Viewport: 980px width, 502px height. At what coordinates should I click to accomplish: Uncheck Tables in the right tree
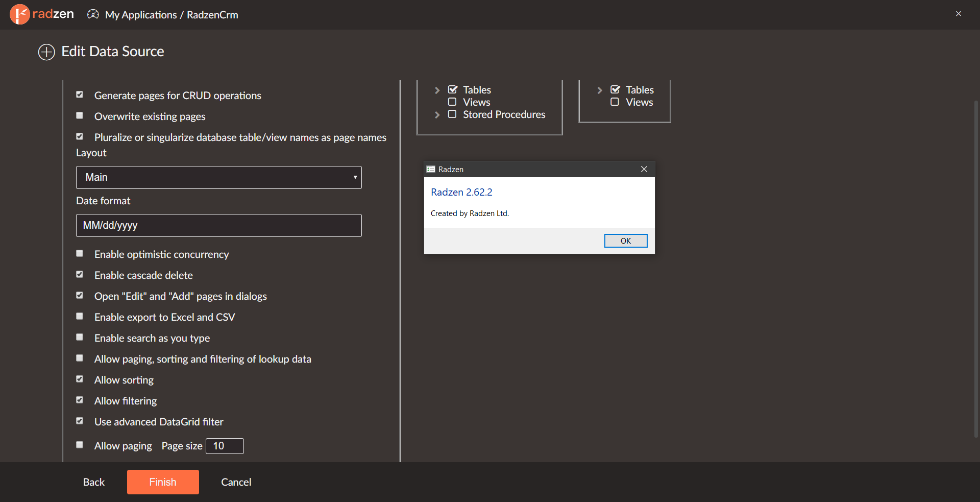pos(615,89)
